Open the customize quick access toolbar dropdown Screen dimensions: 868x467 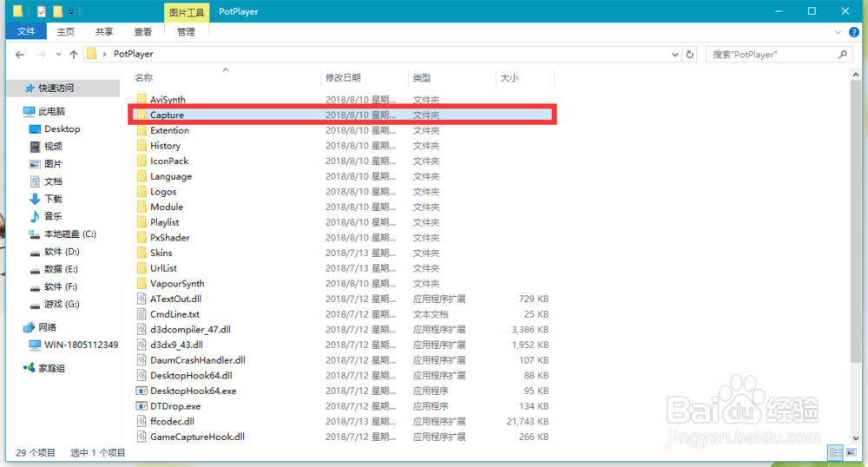(x=71, y=12)
